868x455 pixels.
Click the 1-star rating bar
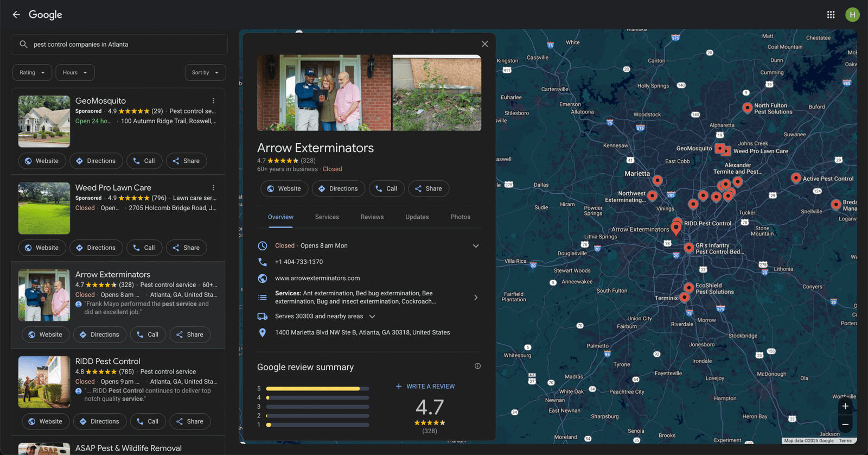(x=317, y=425)
